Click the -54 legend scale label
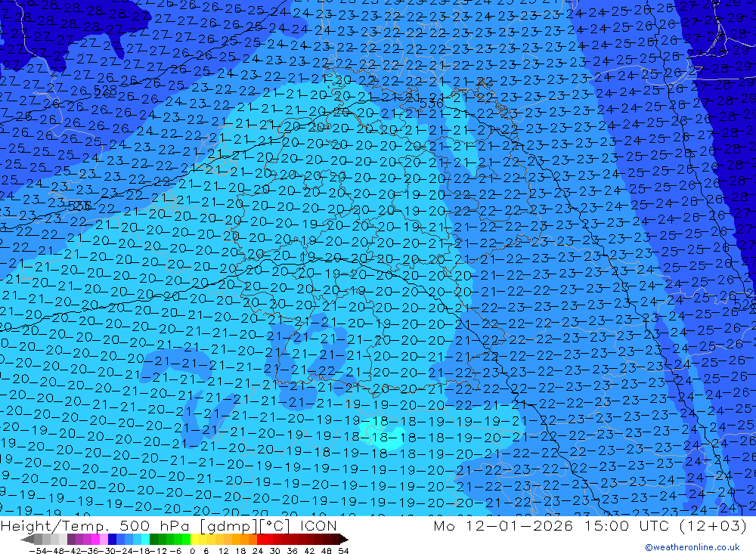Screen dimensions: 756x554 pos(38,551)
